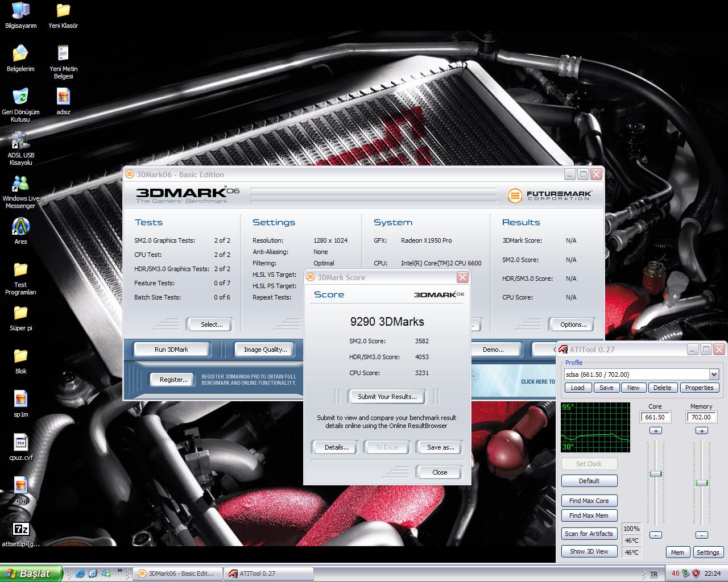Select the Ares desktop icon
728x582 pixels.
tap(20, 226)
